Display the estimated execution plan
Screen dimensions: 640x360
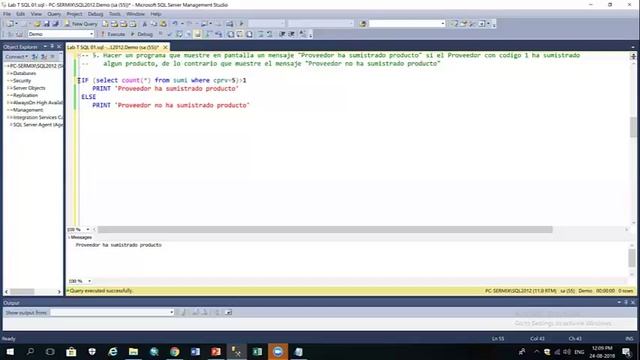179,34
